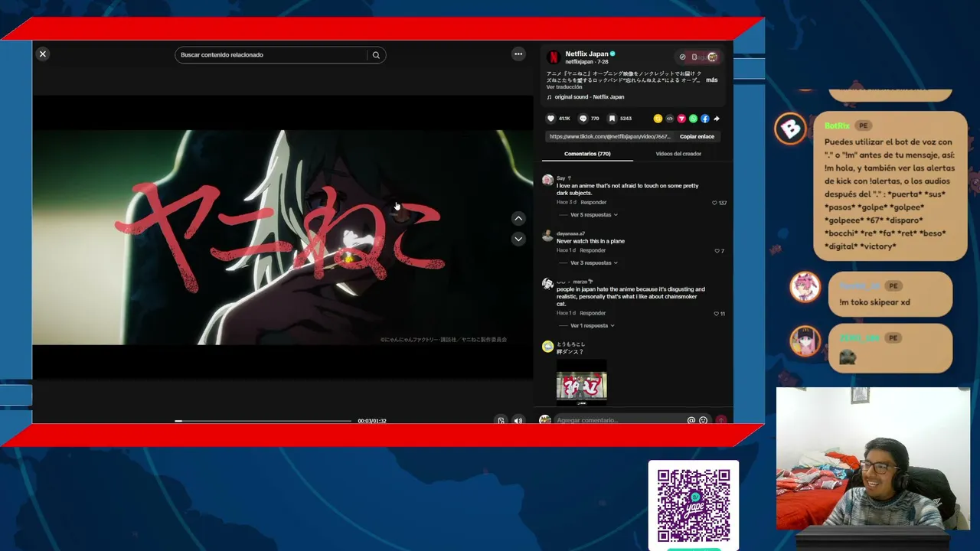Click the 'とうもろこし' commenter username
The image size is (980, 551).
570,344
